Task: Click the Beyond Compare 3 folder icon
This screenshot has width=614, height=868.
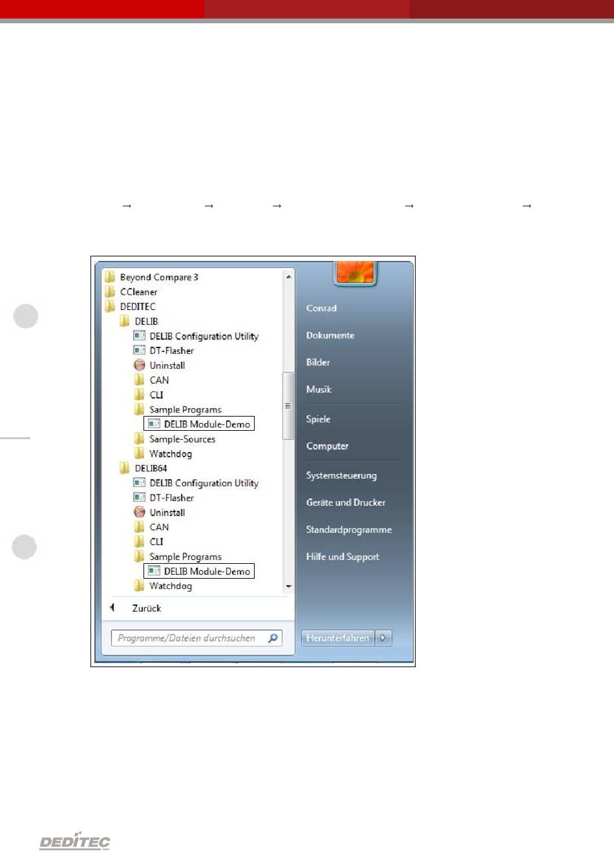Action: pyautogui.click(x=110, y=277)
